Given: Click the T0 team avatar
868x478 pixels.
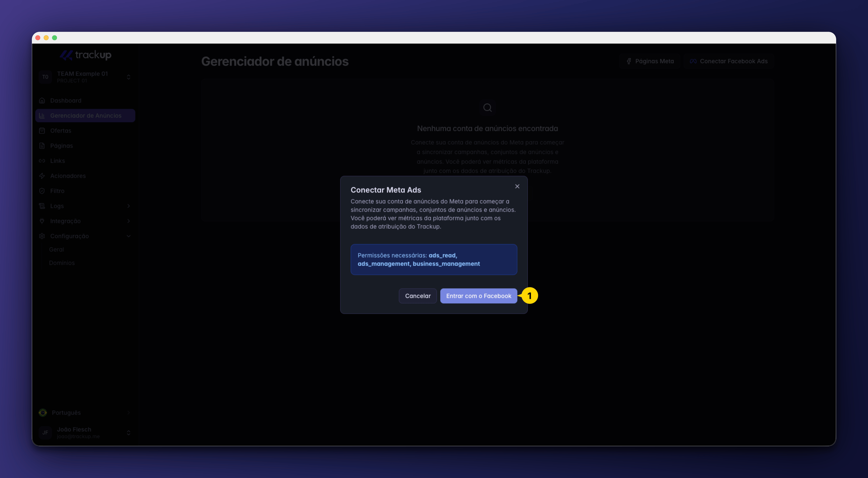Looking at the screenshot, I should click(45, 77).
